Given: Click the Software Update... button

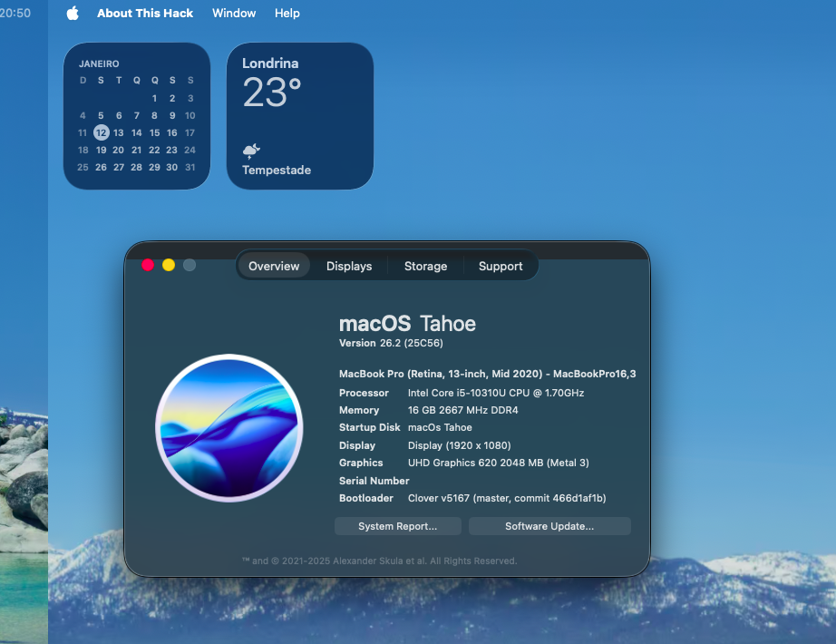Looking at the screenshot, I should (x=549, y=526).
